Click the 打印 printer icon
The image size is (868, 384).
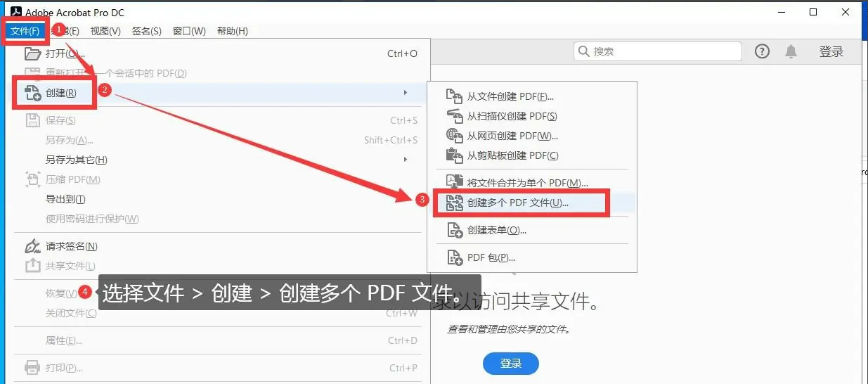click(x=32, y=367)
